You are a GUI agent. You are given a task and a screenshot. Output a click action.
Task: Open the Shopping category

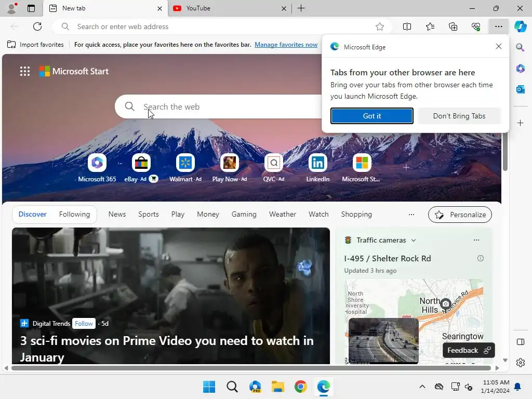[x=356, y=214]
